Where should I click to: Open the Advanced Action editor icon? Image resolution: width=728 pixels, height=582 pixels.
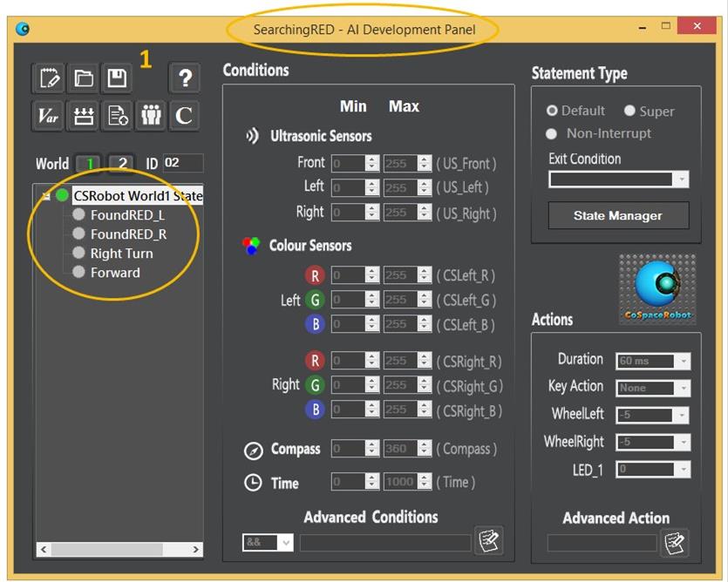(674, 542)
